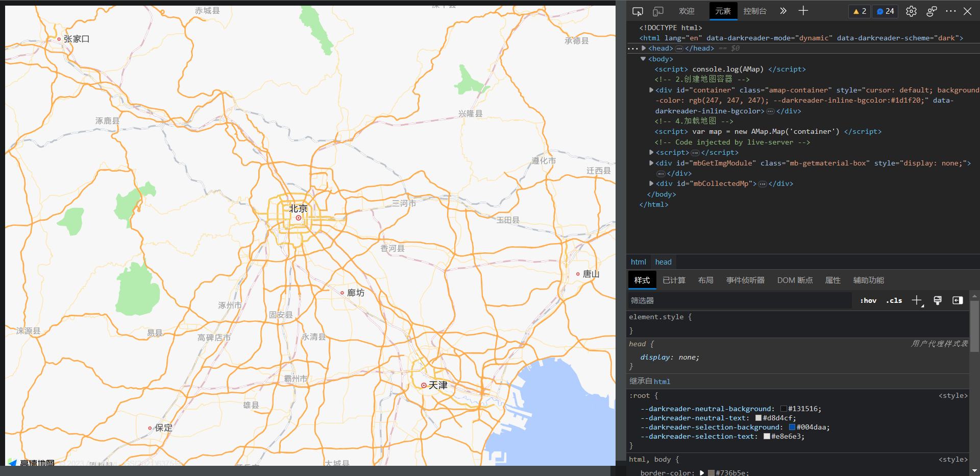
Task: Select html breadcrumb
Action: [x=638, y=262]
